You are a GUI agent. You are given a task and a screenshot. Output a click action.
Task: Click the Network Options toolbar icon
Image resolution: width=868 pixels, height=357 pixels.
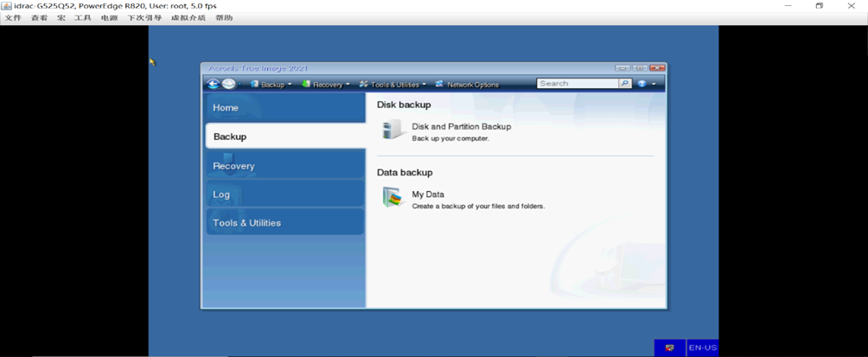coord(439,84)
